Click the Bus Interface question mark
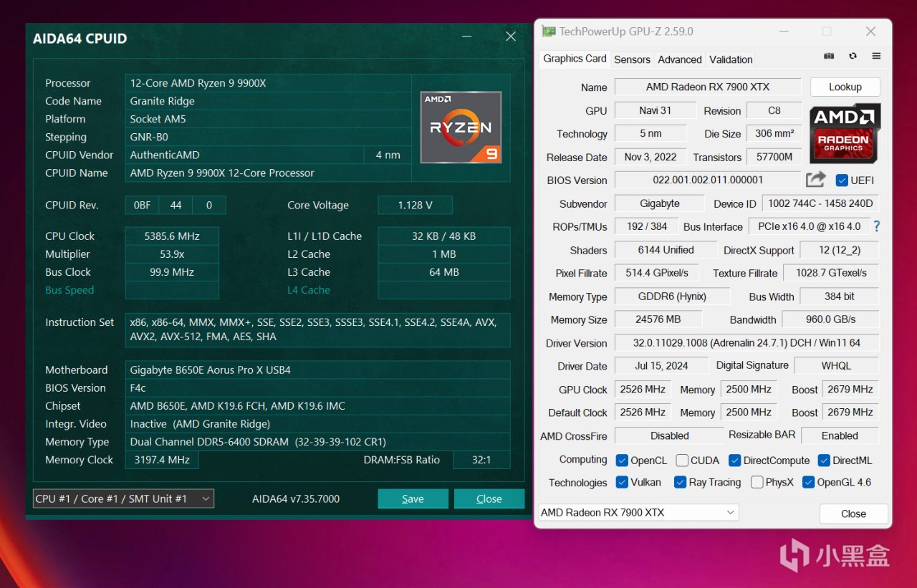Viewport: 917px width, 588px height. pyautogui.click(x=876, y=226)
